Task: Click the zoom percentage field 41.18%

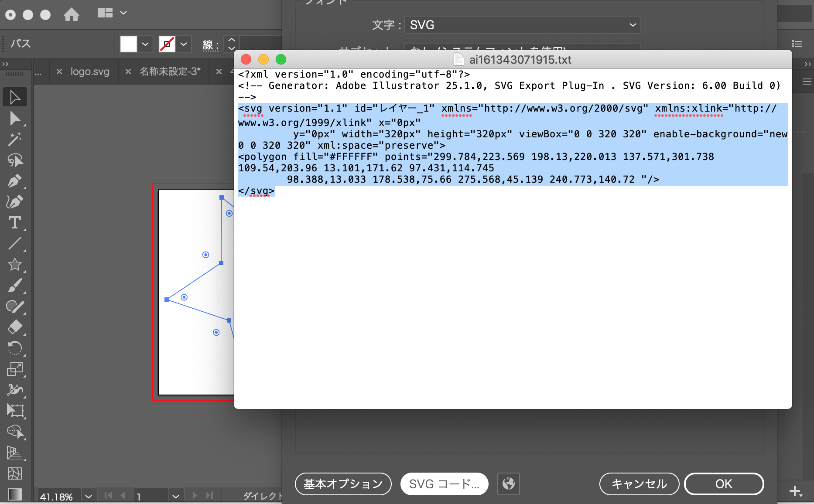Action: pyautogui.click(x=58, y=497)
